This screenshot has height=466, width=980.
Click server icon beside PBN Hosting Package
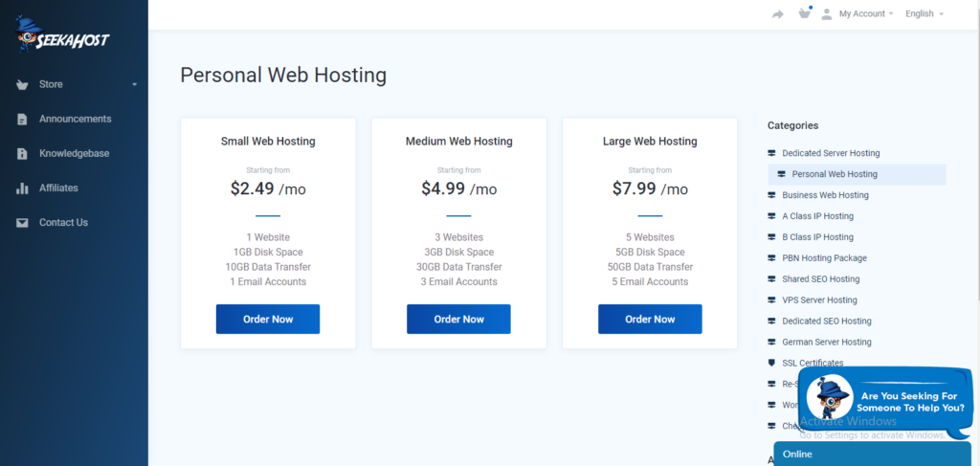[x=772, y=258]
